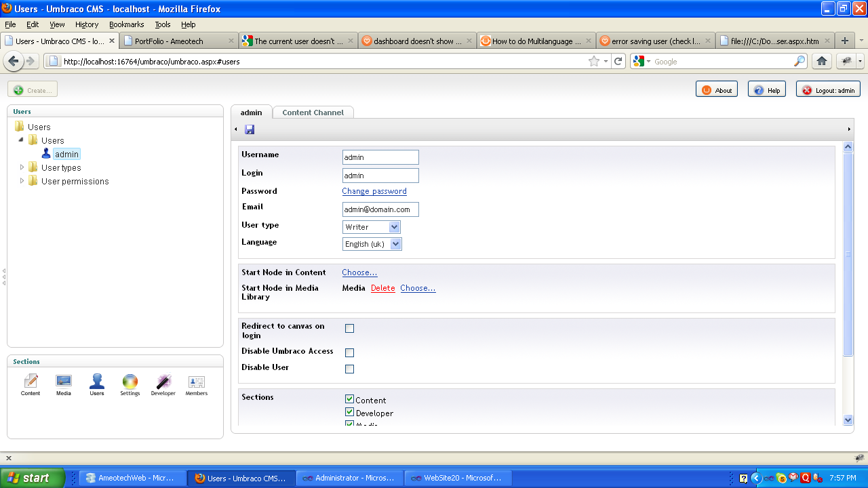This screenshot has height=488, width=868.
Task: Click the round blue arrow tray icon
Action: [755, 478]
